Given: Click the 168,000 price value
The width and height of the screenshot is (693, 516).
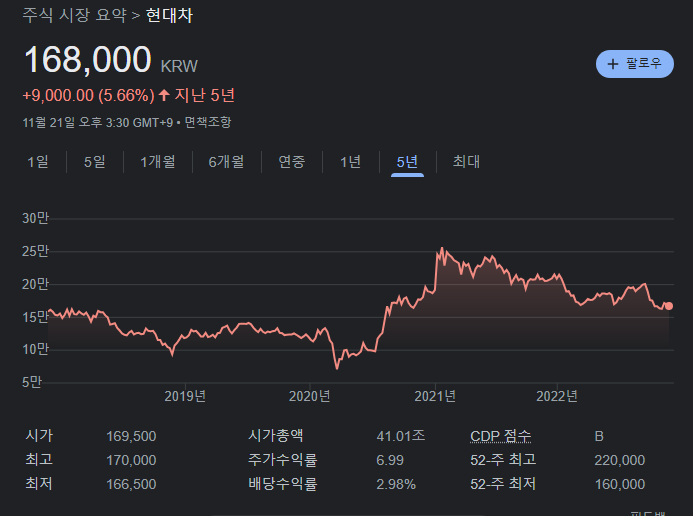Looking at the screenshot, I should [88, 60].
